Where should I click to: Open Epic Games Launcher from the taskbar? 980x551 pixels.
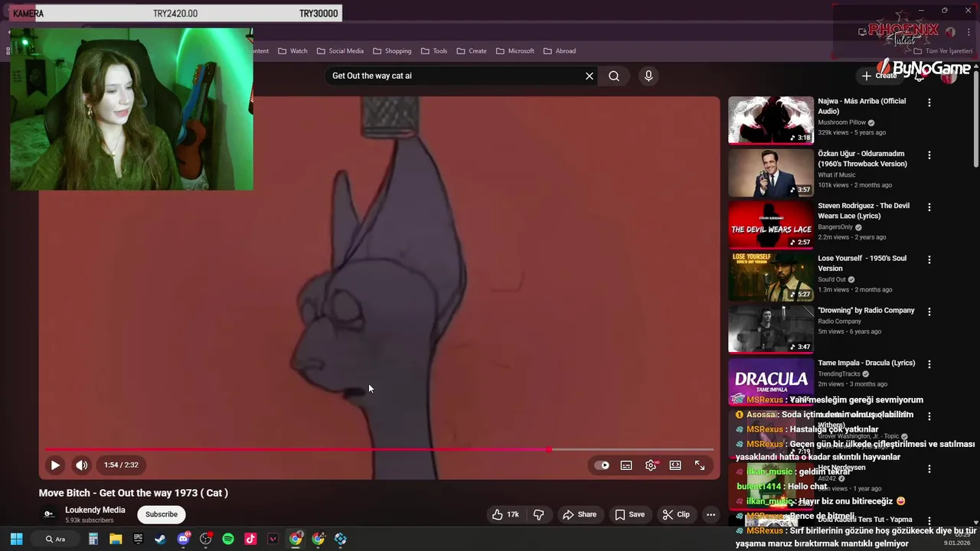[138, 539]
